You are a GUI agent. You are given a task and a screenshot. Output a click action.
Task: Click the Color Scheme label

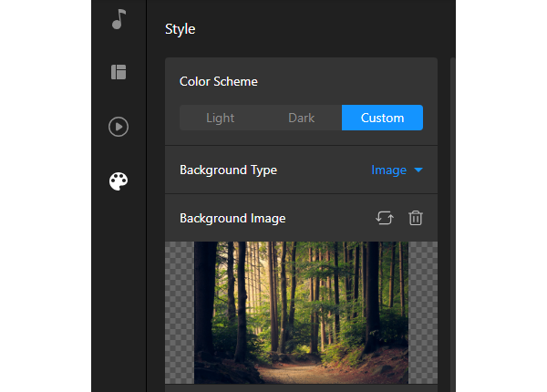(x=219, y=82)
